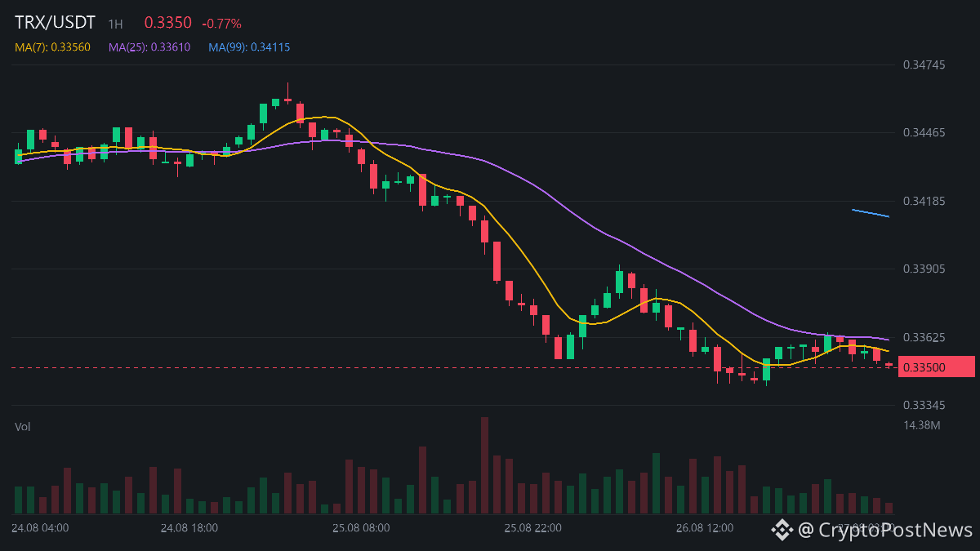Click the TRX/USDT pair title
This screenshot has height=551, width=980.
(55, 23)
